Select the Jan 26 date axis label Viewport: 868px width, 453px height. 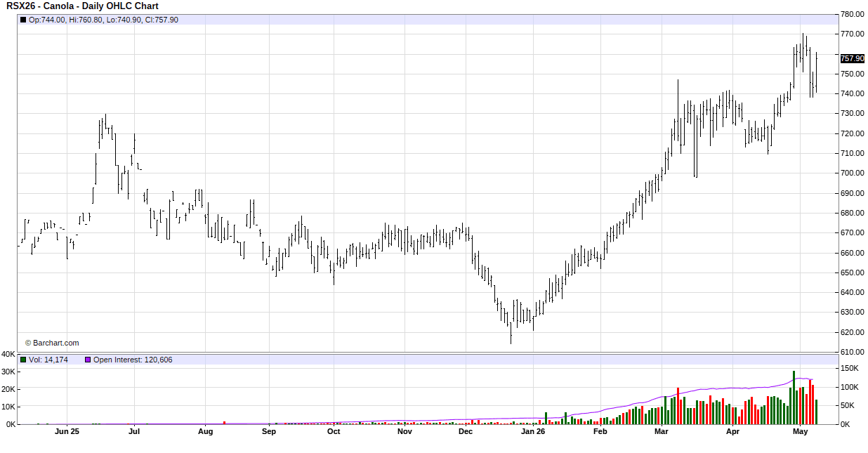tap(532, 432)
